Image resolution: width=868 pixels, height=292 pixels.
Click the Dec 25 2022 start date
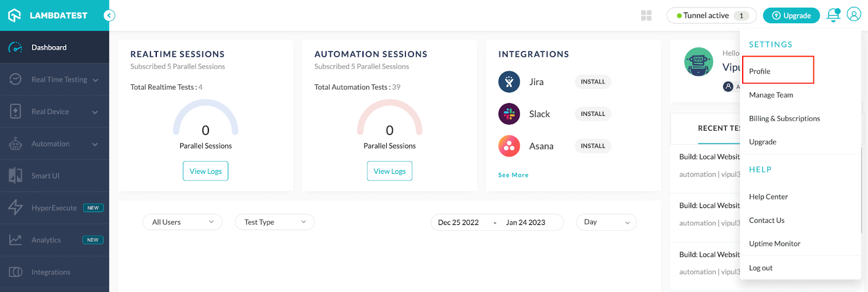pos(458,223)
